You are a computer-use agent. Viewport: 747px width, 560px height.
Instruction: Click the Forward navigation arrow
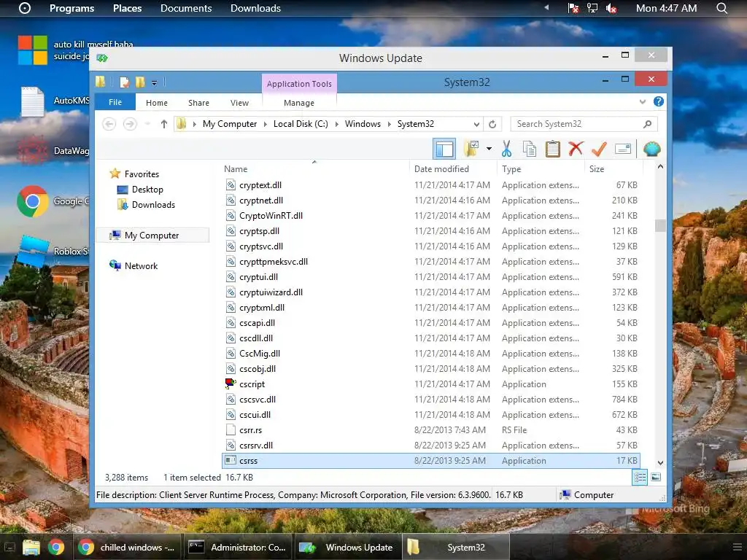[130, 124]
